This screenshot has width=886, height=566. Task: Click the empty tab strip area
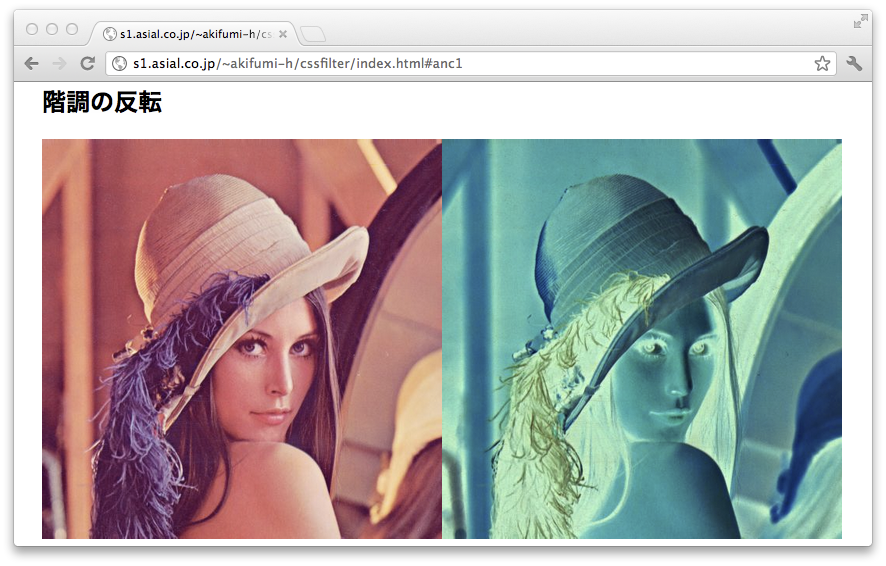(580, 32)
